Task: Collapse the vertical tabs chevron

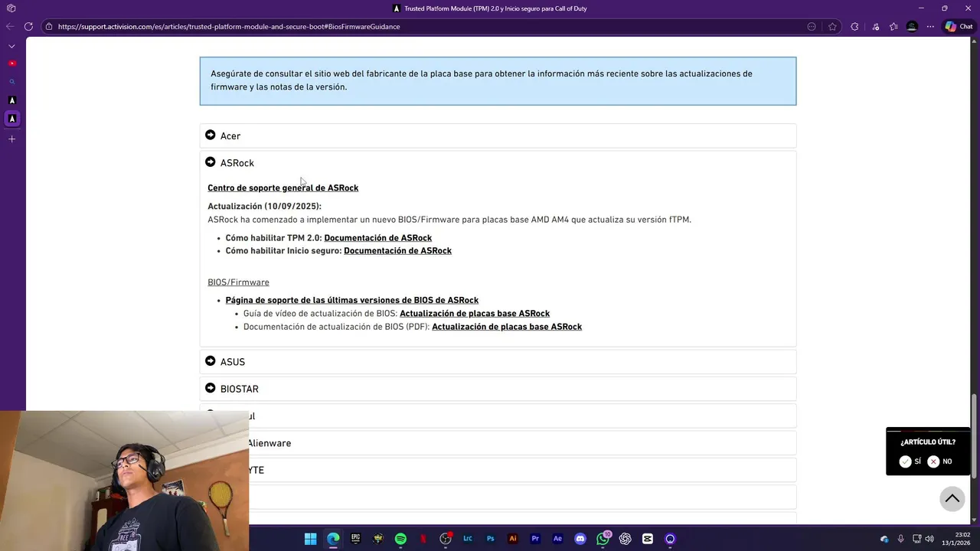Action: click(11, 46)
